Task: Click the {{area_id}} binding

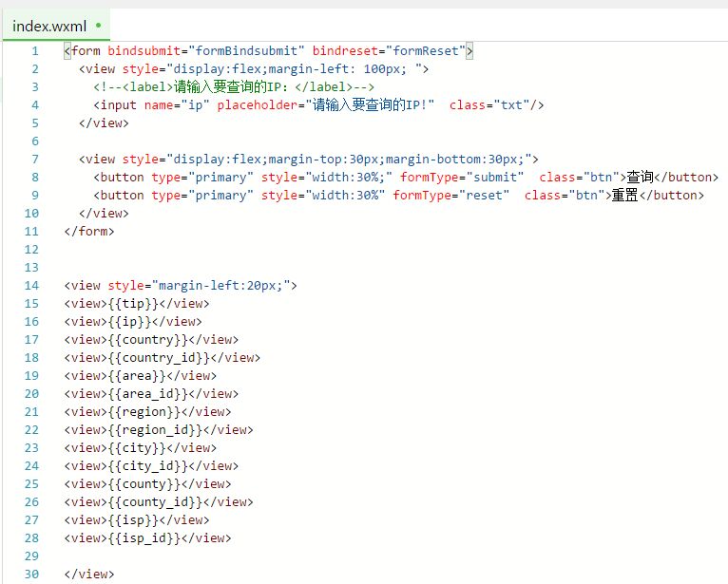Action: pyautogui.click(x=147, y=394)
